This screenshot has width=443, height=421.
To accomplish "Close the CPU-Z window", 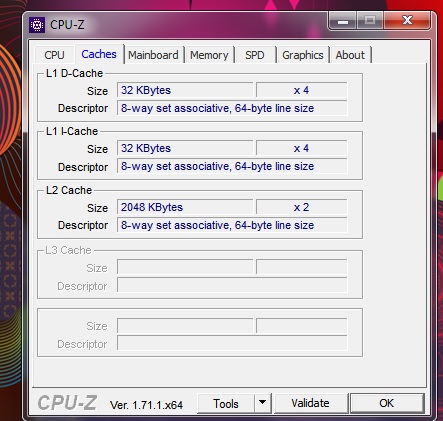I will tap(407, 21).
